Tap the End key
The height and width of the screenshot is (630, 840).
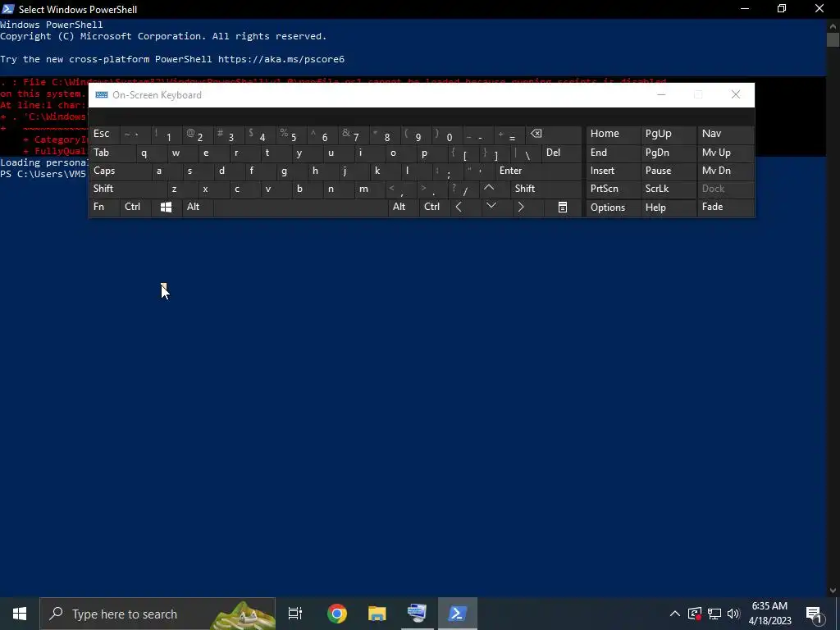pos(613,153)
